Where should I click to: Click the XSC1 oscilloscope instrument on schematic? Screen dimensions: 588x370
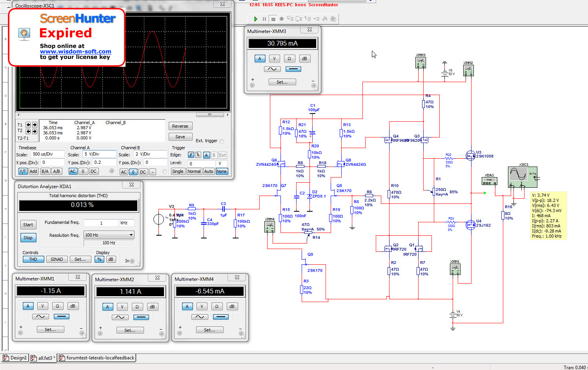click(522, 177)
